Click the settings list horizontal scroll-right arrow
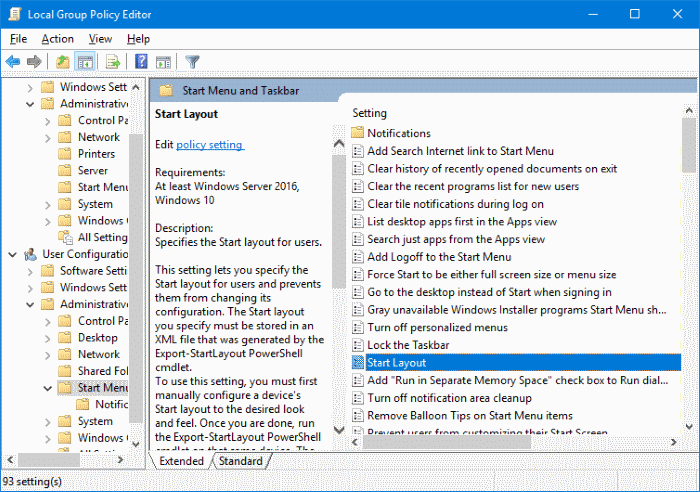This screenshot has width=700, height=492. tap(673, 442)
